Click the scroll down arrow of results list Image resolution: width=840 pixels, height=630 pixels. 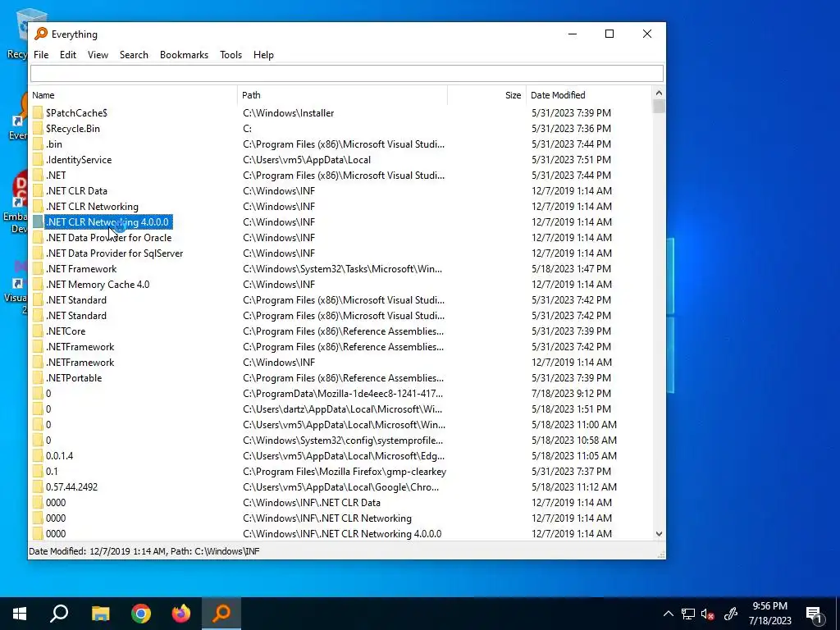[659, 533]
